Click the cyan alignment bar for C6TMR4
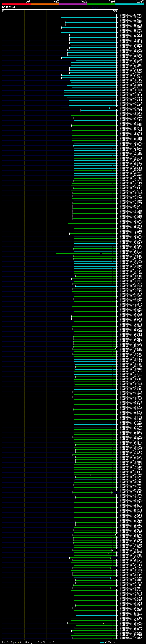 (99, 111)
